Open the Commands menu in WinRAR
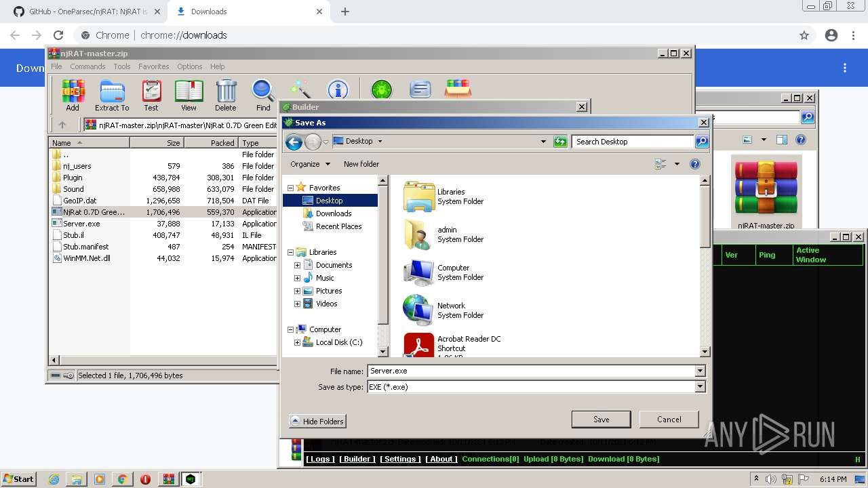868x488 pixels. point(87,66)
